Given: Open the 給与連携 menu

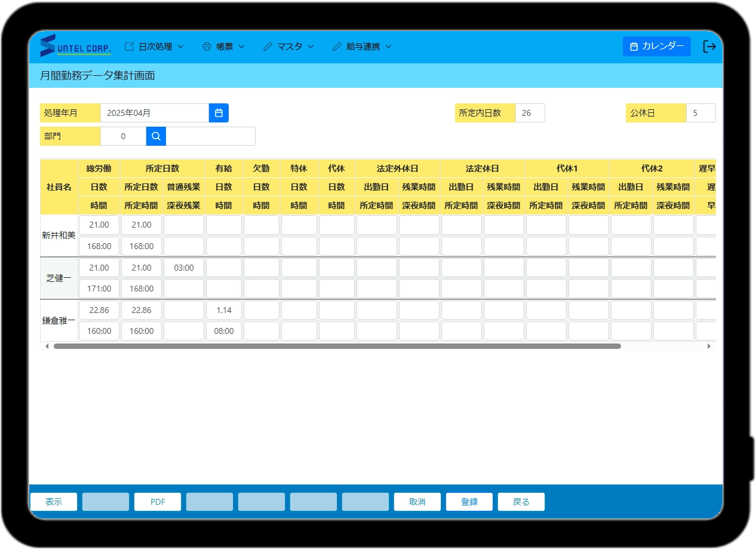Looking at the screenshot, I should pyautogui.click(x=362, y=47).
